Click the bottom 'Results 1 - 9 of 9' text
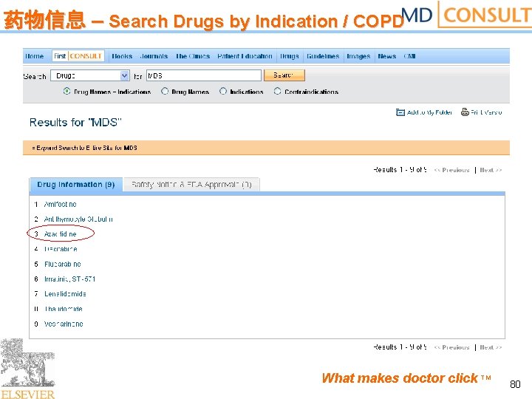 [400, 347]
